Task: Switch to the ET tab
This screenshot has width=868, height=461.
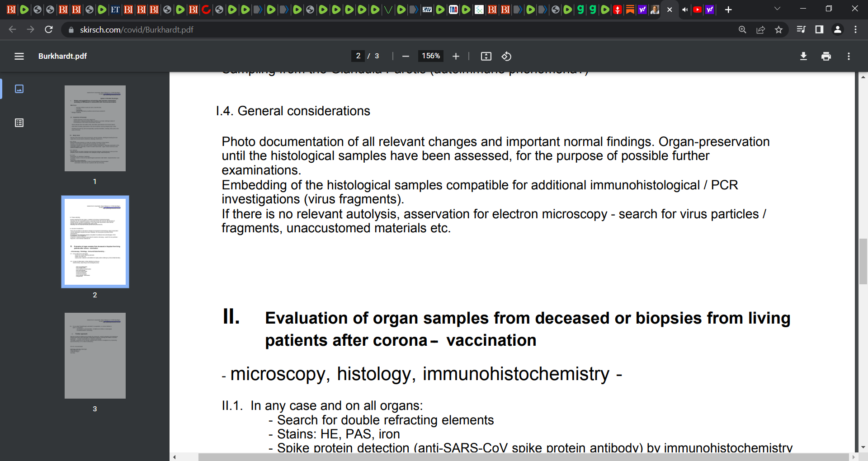Action: tap(115, 9)
